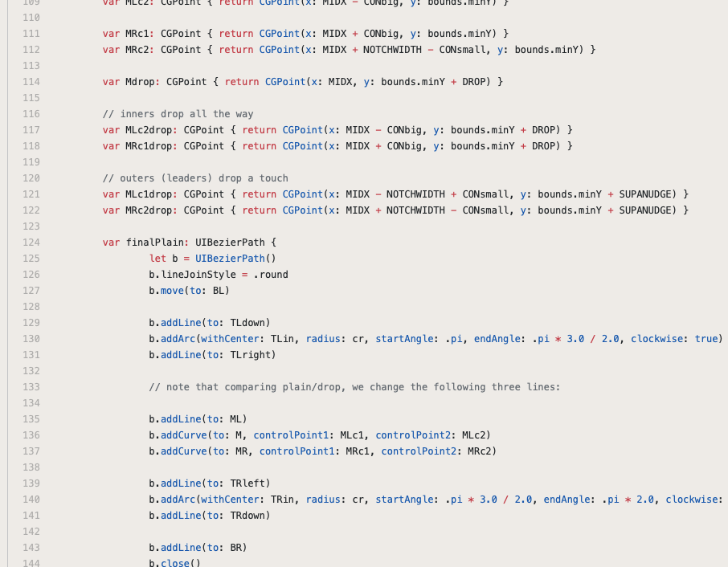
Task: Select line number 133 in the gutter
Action: 31,387
